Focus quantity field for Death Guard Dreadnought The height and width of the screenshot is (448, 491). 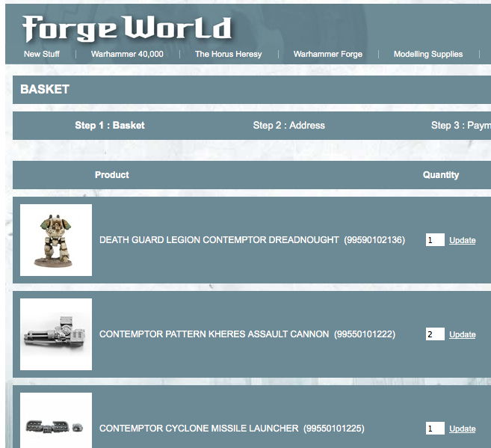coord(435,240)
